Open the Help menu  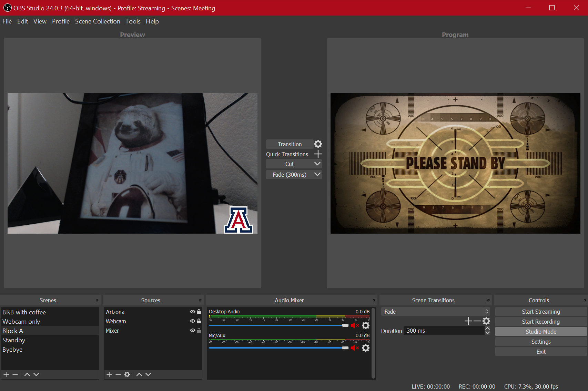pos(152,21)
